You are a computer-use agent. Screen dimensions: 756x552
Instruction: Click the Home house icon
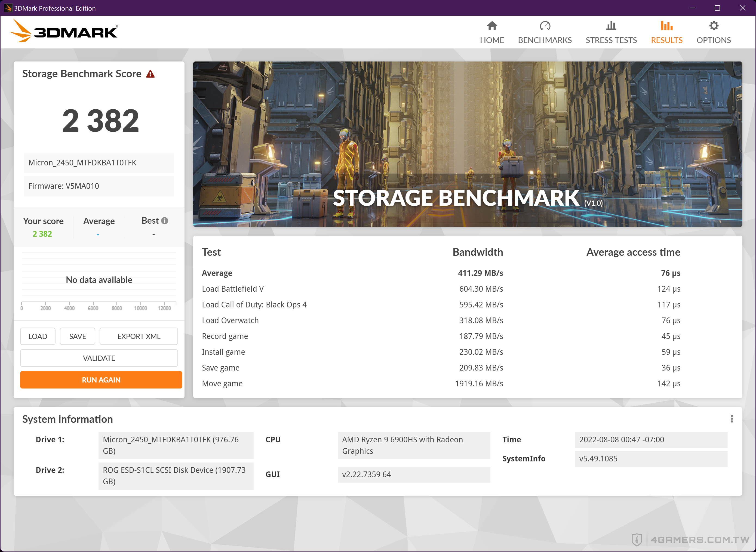click(x=492, y=26)
